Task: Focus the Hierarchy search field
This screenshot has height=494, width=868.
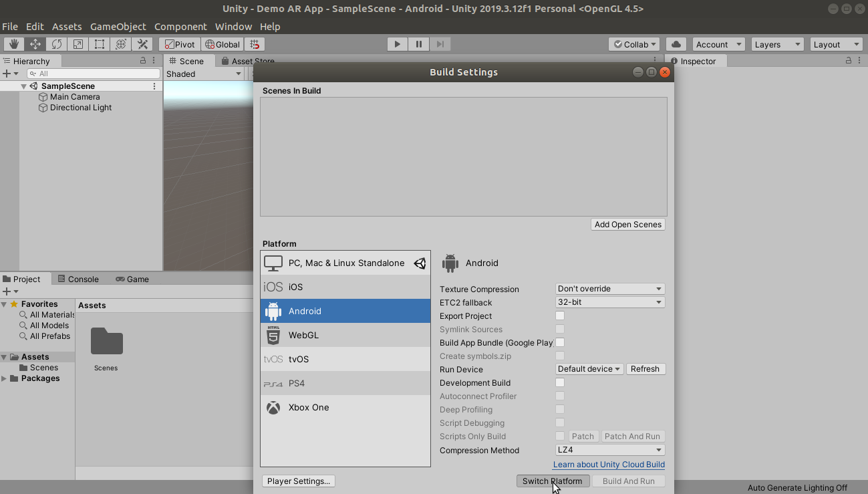Action: (x=94, y=74)
